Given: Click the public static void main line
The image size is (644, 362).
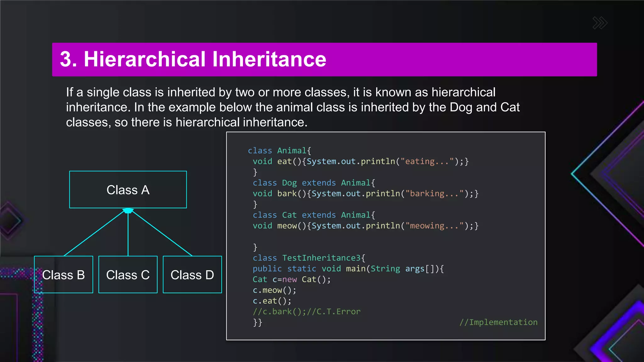Looking at the screenshot, I should [x=348, y=269].
